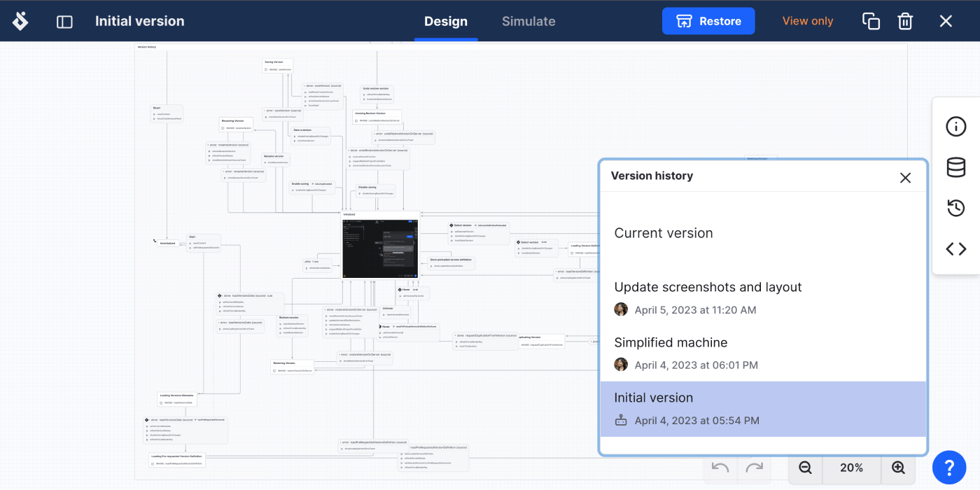This screenshot has height=490, width=980.
Task: Toggle the left sidebar panel icon
Action: (x=64, y=22)
